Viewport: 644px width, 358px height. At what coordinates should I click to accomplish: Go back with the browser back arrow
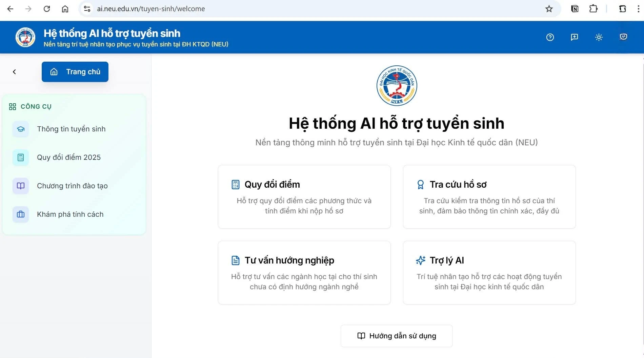pos(10,9)
